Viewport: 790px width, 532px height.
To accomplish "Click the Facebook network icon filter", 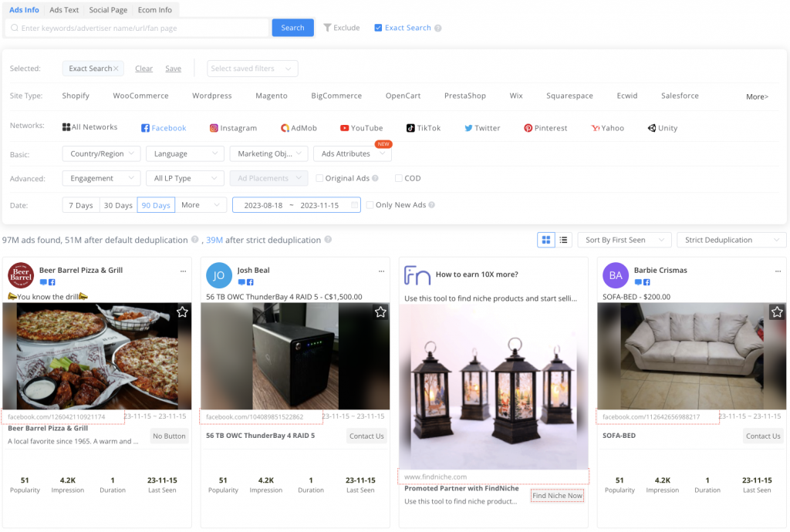I will [145, 128].
